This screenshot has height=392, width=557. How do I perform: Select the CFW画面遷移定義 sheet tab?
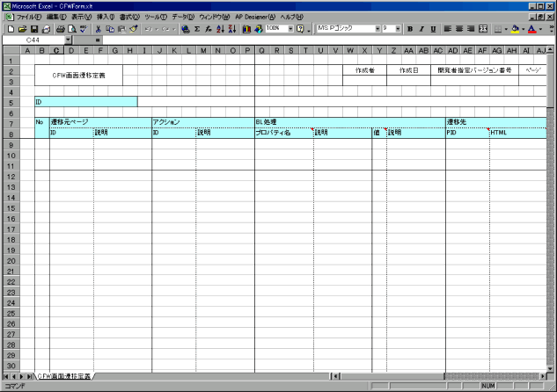(x=64, y=376)
